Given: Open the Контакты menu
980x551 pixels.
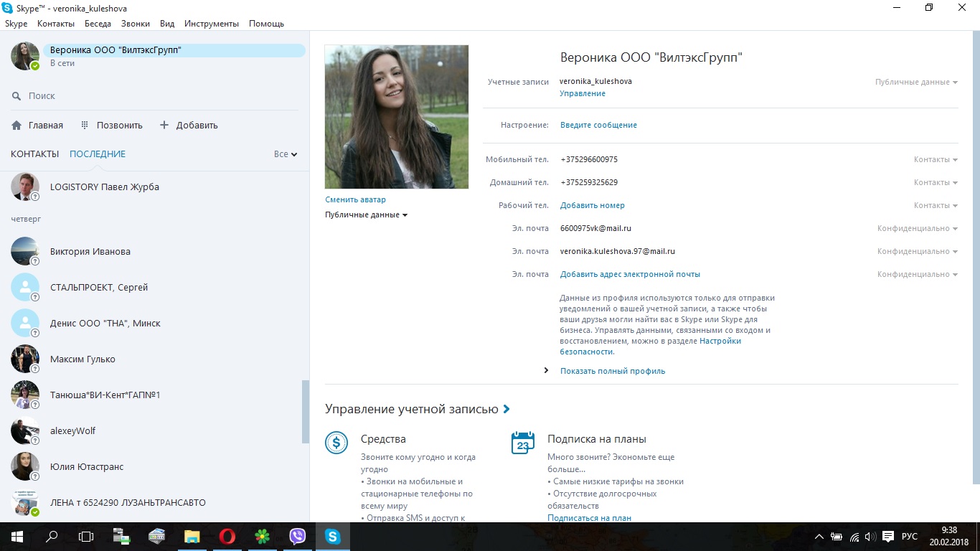Looking at the screenshot, I should (56, 23).
